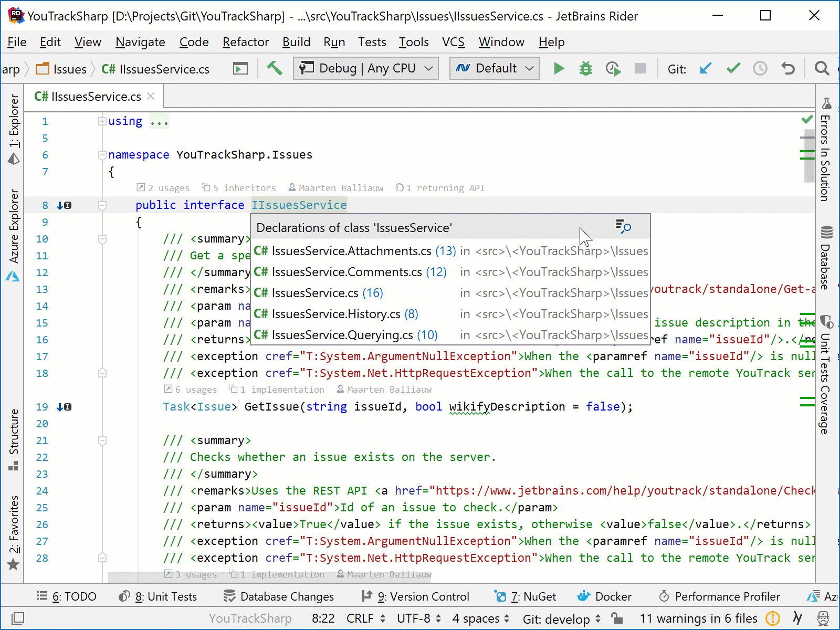Screen dimensions: 840x630
Task: Open the Refactor menu
Action: (245, 42)
